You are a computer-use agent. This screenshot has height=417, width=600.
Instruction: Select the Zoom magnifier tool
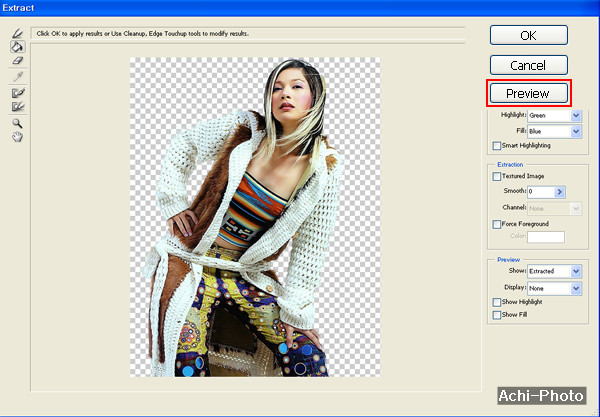click(x=17, y=123)
